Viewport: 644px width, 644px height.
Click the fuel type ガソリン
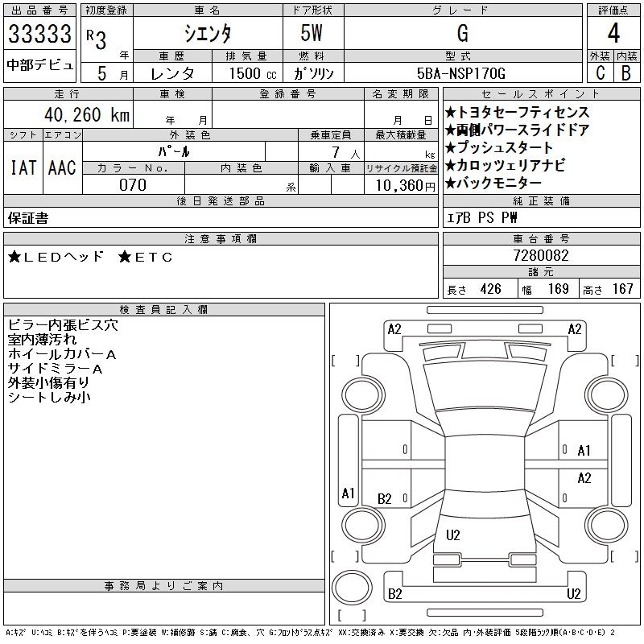(x=313, y=73)
